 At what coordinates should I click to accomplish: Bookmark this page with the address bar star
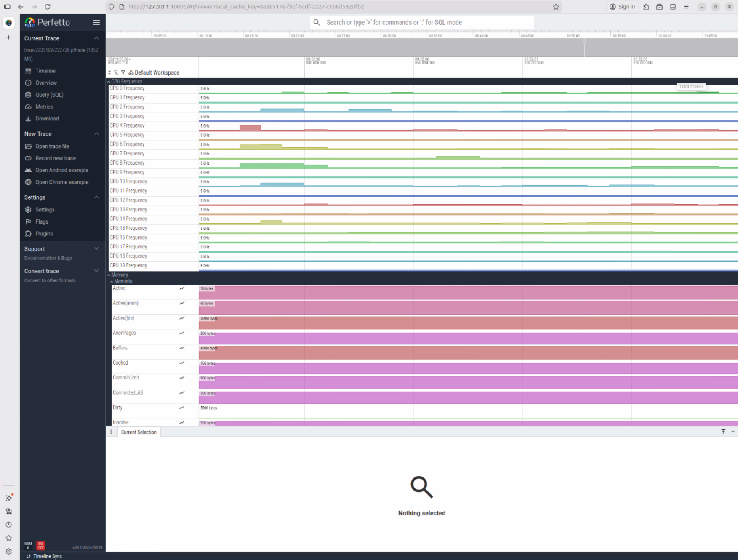(x=556, y=7)
